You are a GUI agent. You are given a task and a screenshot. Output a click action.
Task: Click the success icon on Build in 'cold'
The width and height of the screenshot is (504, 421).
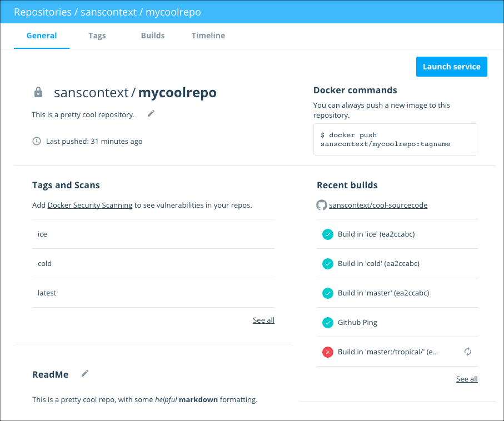[327, 263]
